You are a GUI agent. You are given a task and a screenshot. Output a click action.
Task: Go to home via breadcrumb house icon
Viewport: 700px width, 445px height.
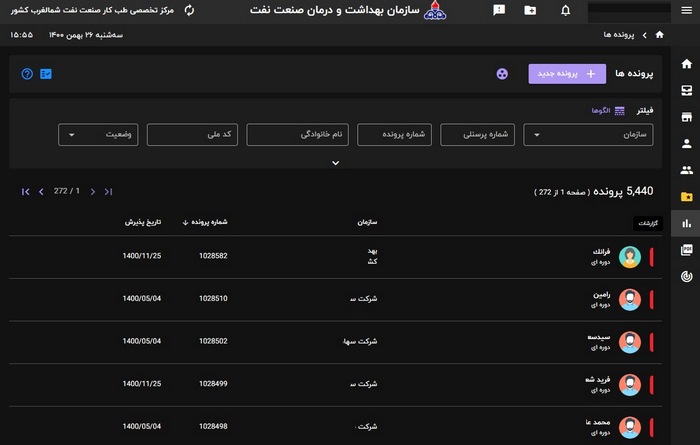(x=659, y=34)
